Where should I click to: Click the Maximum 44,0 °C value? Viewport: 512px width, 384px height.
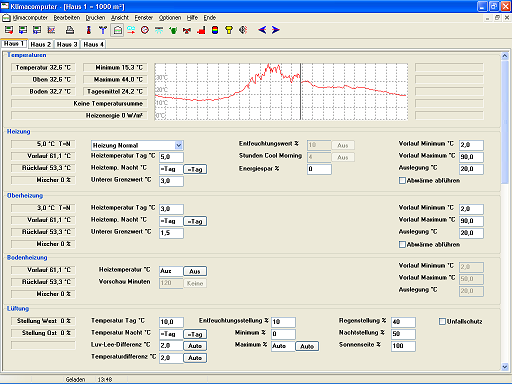point(115,80)
